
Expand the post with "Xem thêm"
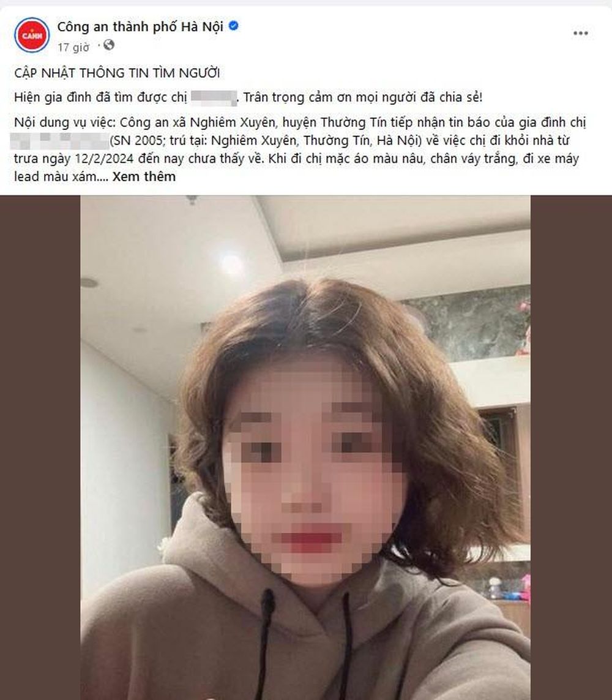144,176
